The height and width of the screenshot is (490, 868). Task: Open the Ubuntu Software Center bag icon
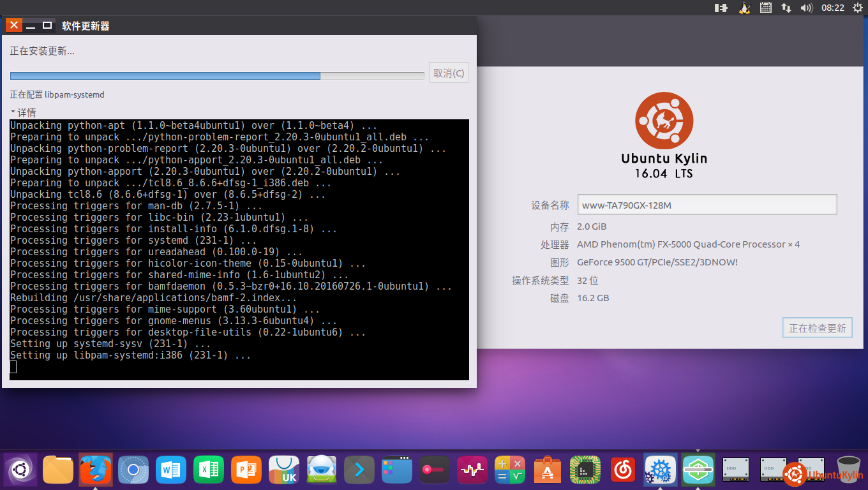(x=547, y=470)
